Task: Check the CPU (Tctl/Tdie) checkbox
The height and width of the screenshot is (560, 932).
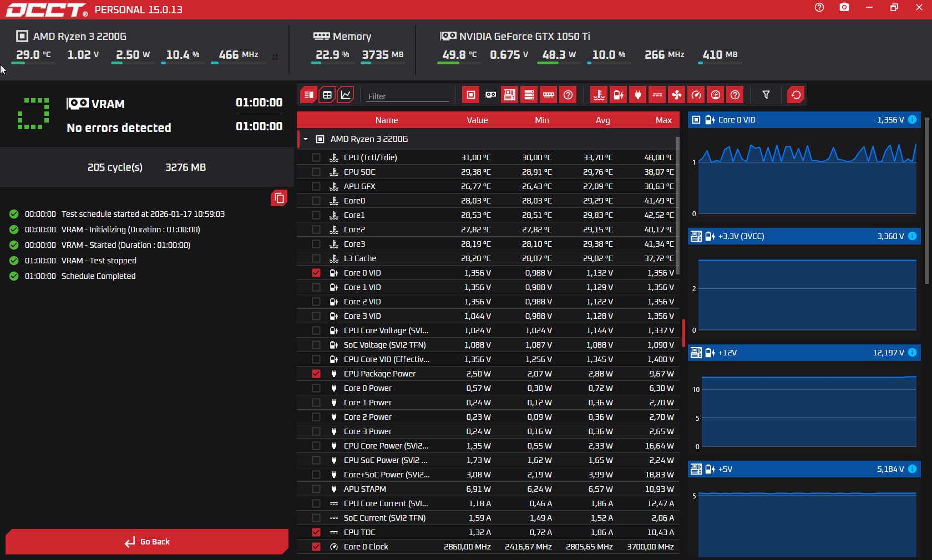Action: [316, 157]
